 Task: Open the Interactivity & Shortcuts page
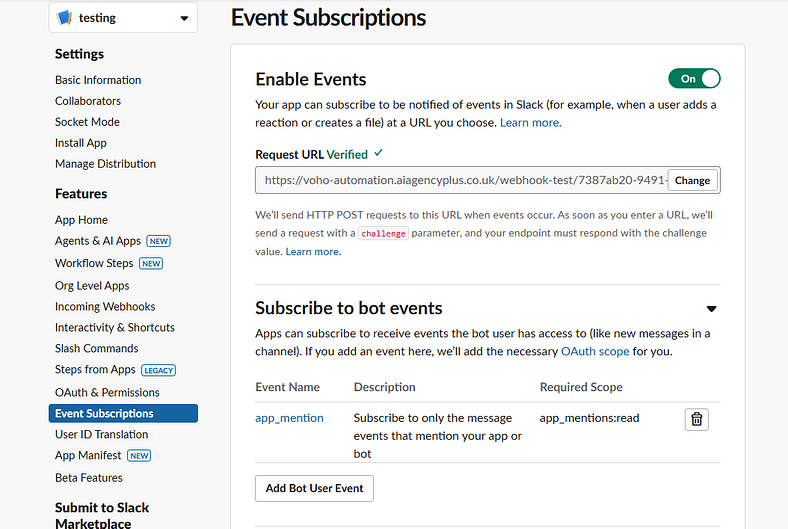(x=114, y=327)
